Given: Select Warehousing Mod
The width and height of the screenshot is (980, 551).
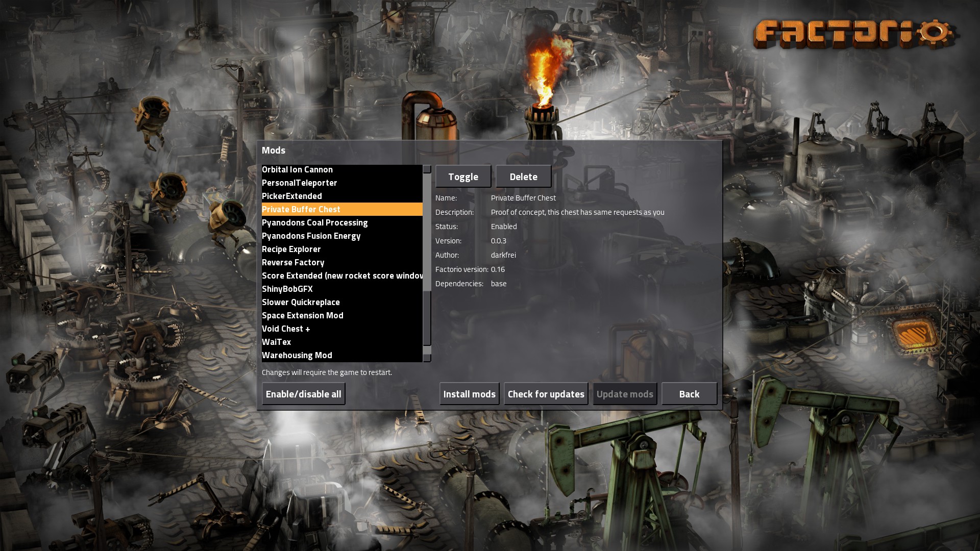Looking at the screenshot, I should 342,355.
